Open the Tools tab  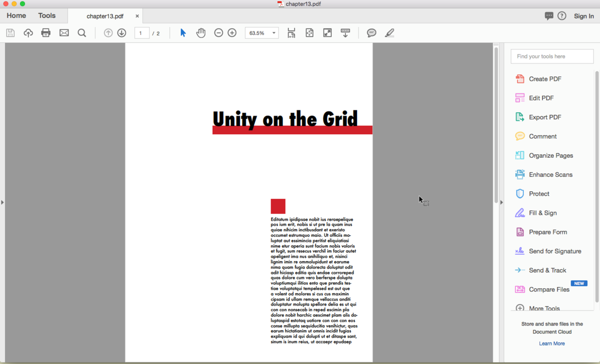47,15
